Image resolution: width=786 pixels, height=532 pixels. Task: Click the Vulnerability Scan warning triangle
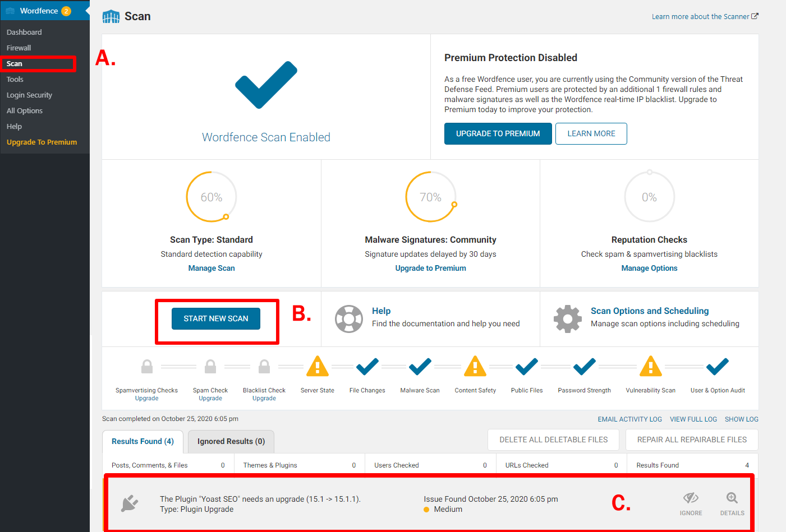651,367
